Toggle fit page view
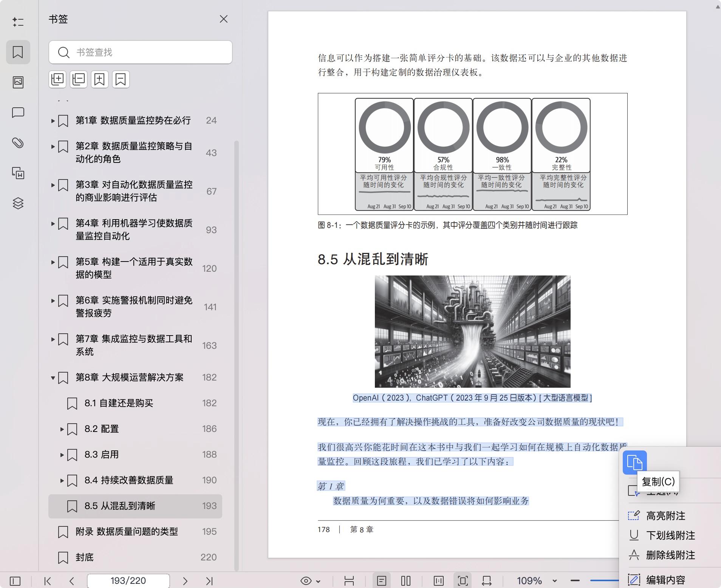Viewport: 721px width, 588px height. 463,581
